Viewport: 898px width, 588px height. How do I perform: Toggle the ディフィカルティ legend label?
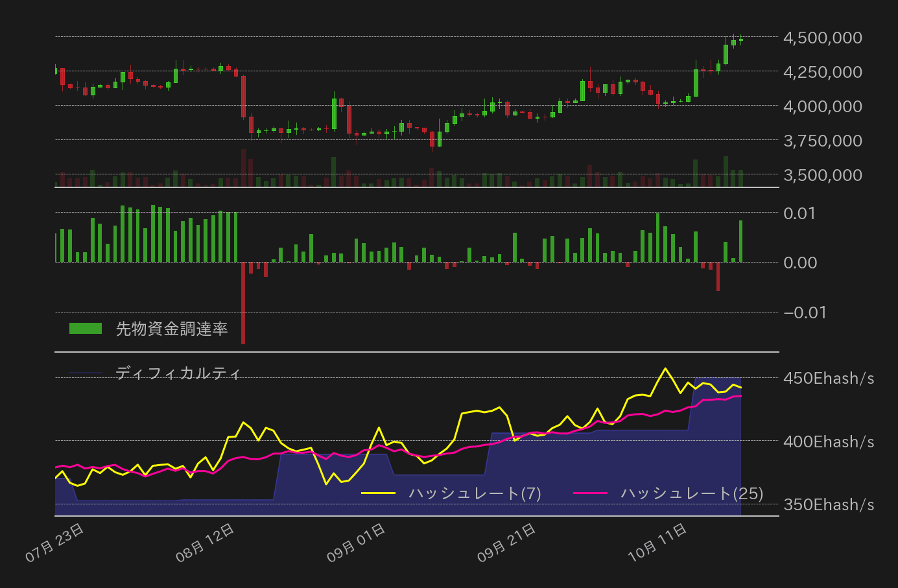point(178,373)
